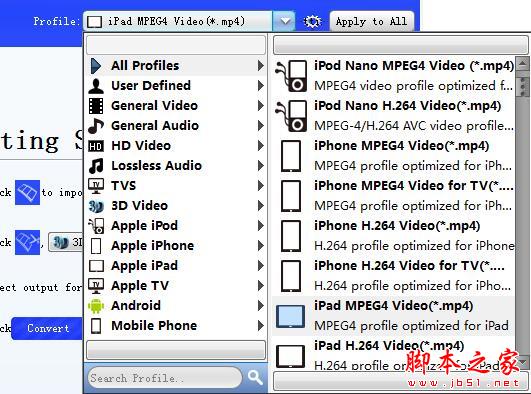531x394 pixels.
Task: Click the HD Video badge icon
Action: 96,146
